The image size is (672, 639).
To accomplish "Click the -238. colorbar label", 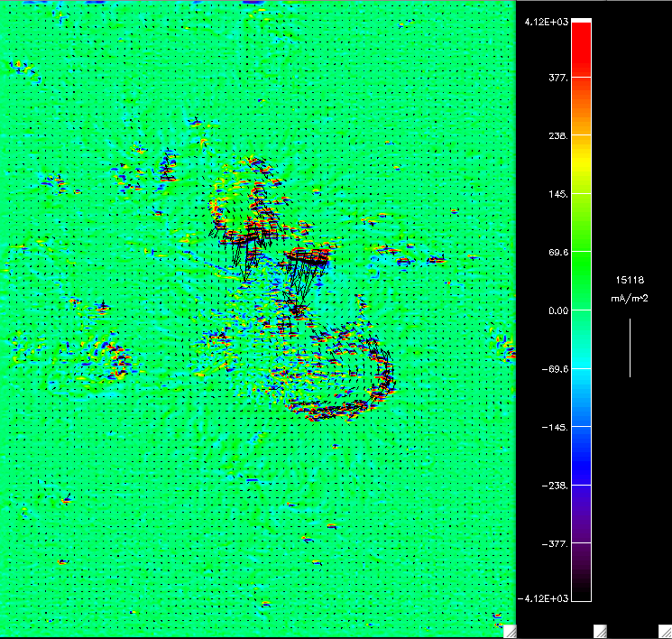I will [x=556, y=486].
